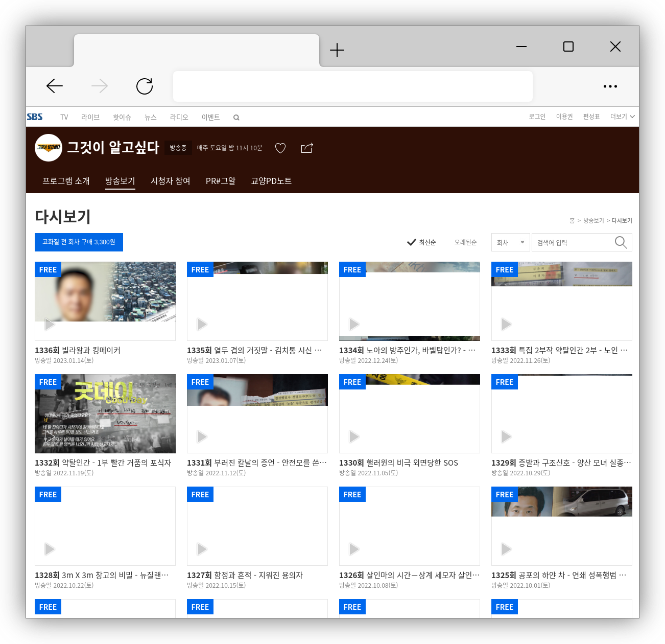
Task: Click the browser refresh icon
Action: (145, 86)
